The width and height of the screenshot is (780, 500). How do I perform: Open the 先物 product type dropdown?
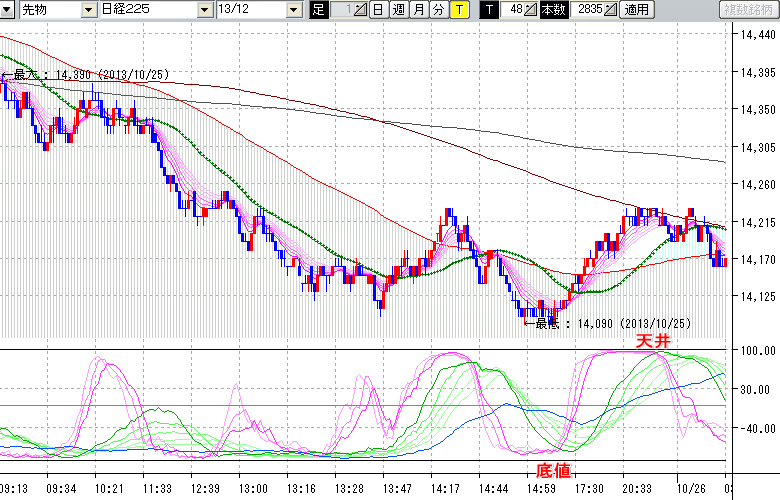click(x=45, y=10)
